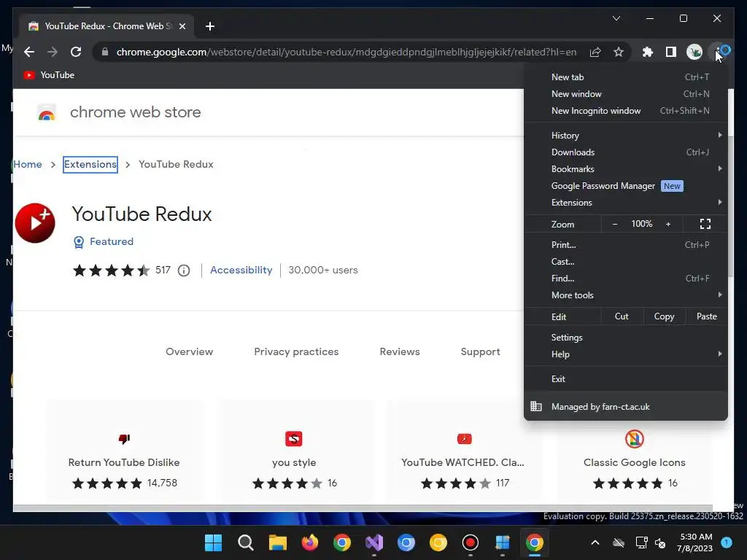Screen dimensions: 747x560
Task: Enter fullscreen with the zoom fullscreen icon
Action: pos(705,224)
